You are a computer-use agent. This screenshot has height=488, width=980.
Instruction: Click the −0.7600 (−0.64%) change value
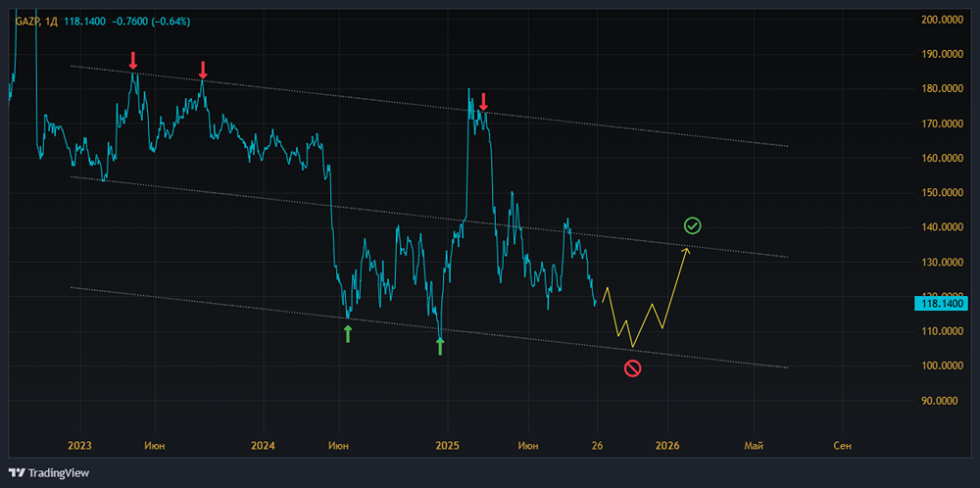pos(151,22)
